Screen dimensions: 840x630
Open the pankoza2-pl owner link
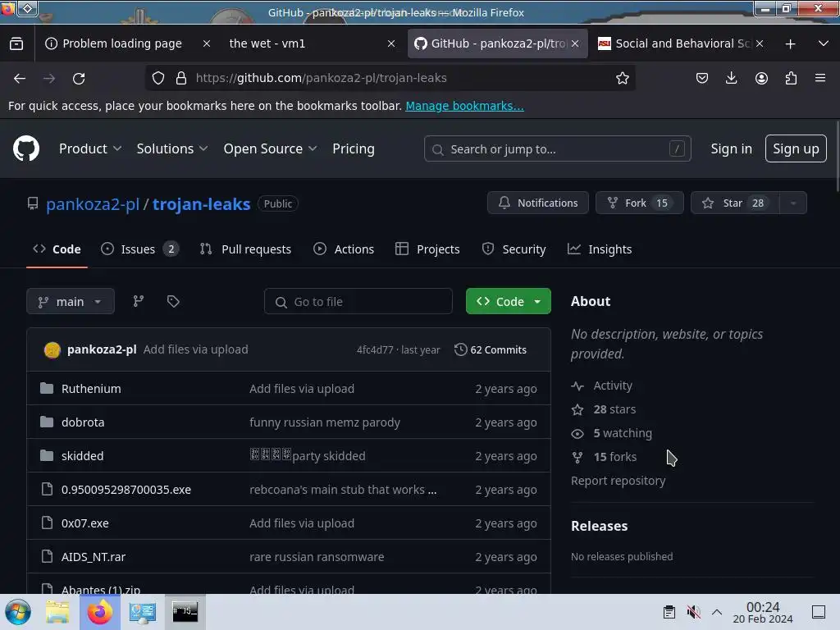tap(93, 204)
